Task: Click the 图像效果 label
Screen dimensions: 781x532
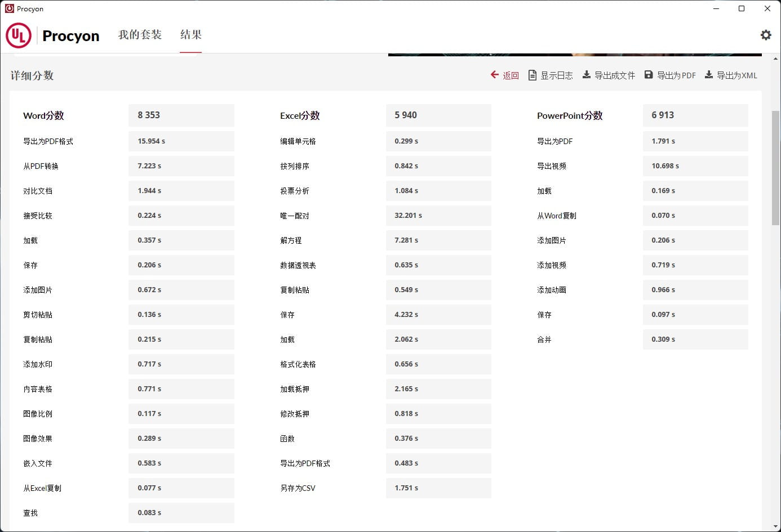Action: [x=38, y=439]
